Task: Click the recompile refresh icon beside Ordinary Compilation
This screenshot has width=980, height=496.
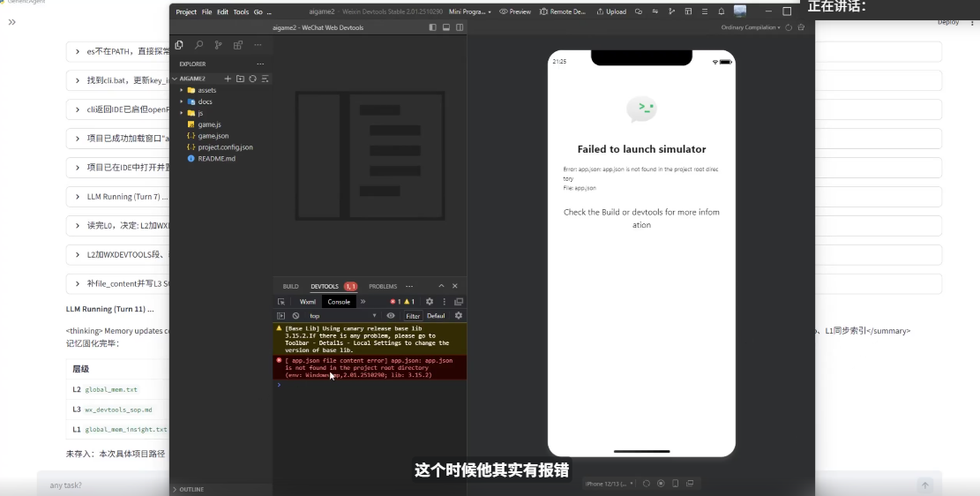Action: [x=789, y=27]
